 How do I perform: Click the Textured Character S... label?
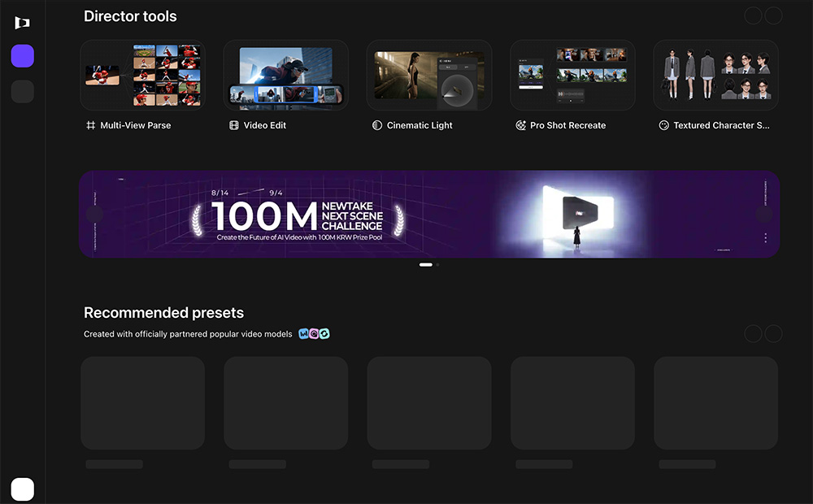click(x=721, y=125)
